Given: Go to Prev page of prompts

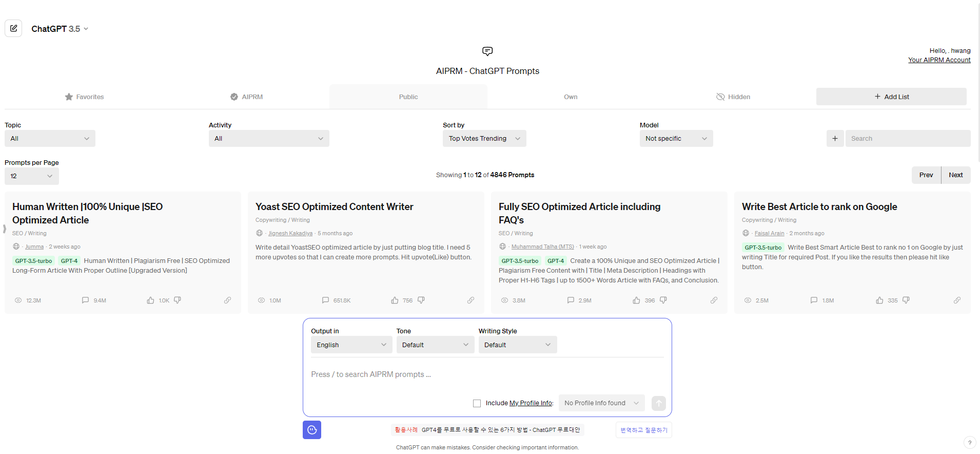Looking at the screenshot, I should 926,175.
